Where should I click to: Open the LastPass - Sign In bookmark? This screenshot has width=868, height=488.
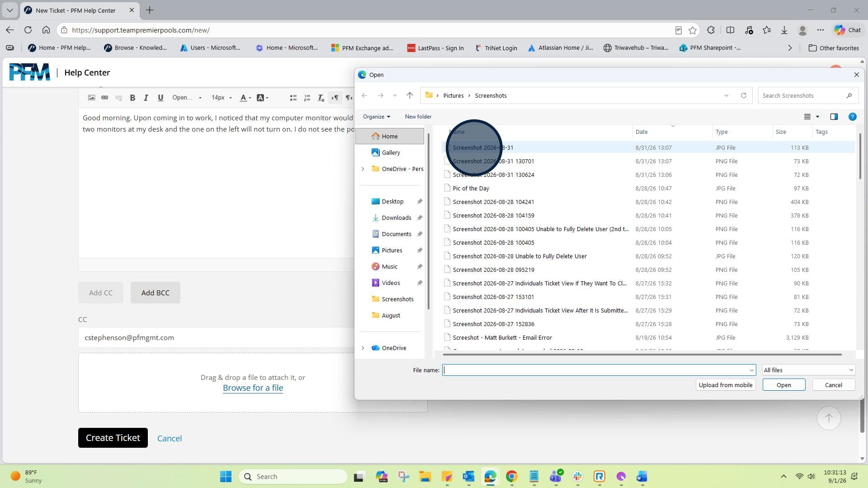(435, 48)
